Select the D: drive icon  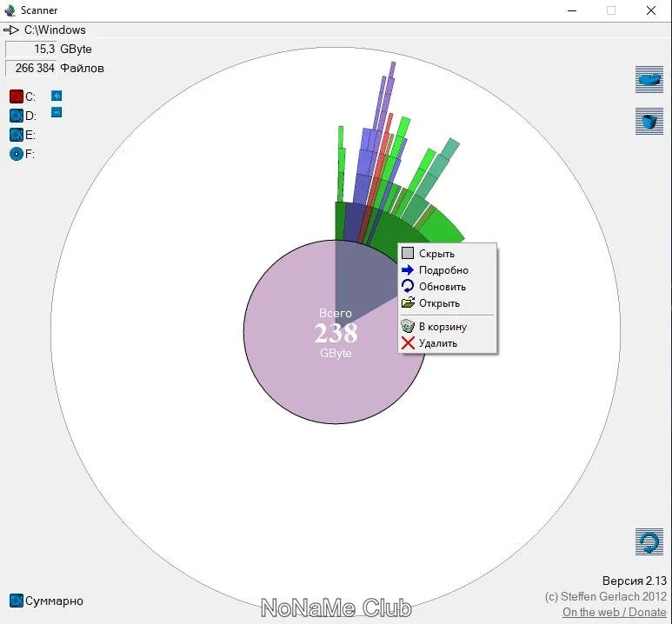17,116
